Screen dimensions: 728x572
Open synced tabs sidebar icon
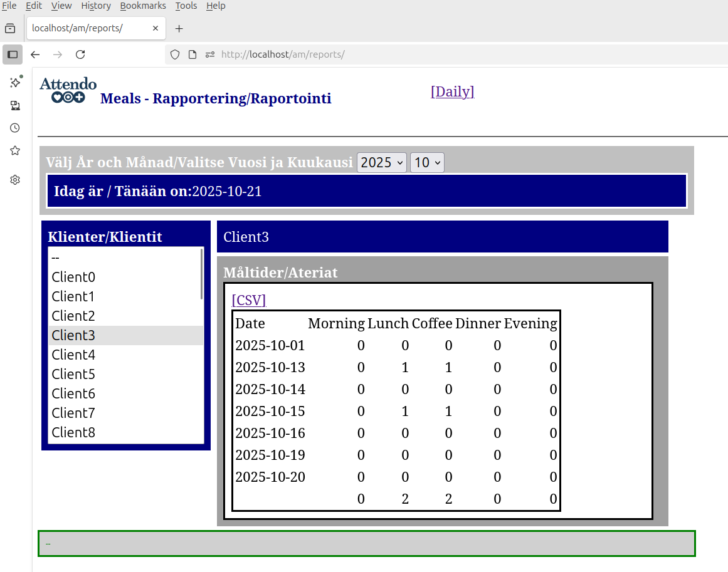[x=15, y=105]
